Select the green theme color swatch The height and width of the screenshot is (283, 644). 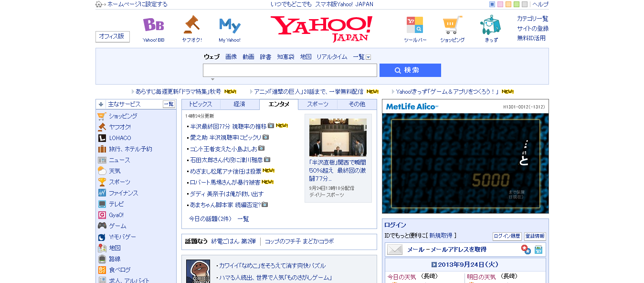pos(517,4)
